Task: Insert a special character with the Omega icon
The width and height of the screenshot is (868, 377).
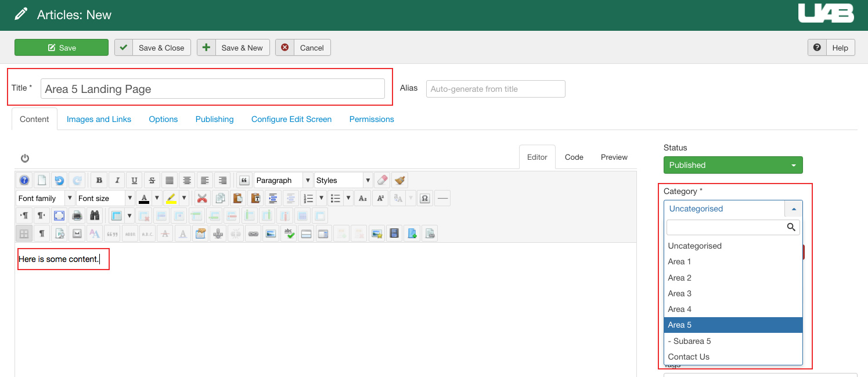Action: (425, 199)
